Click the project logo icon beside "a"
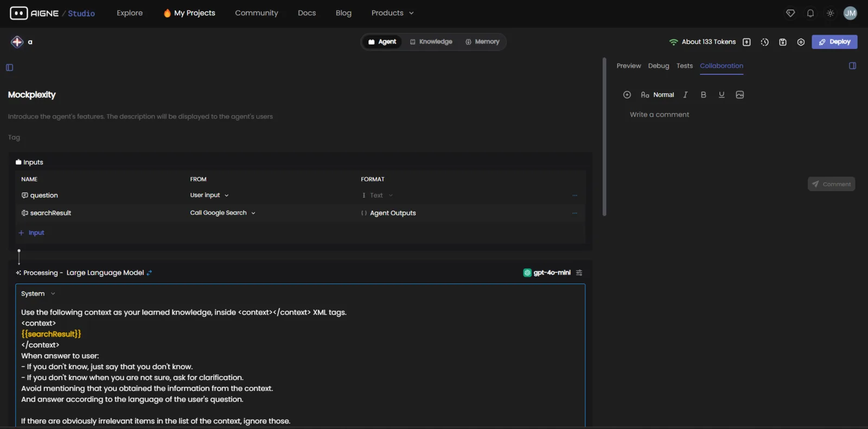Image resolution: width=868 pixels, height=429 pixels. pos(17,42)
